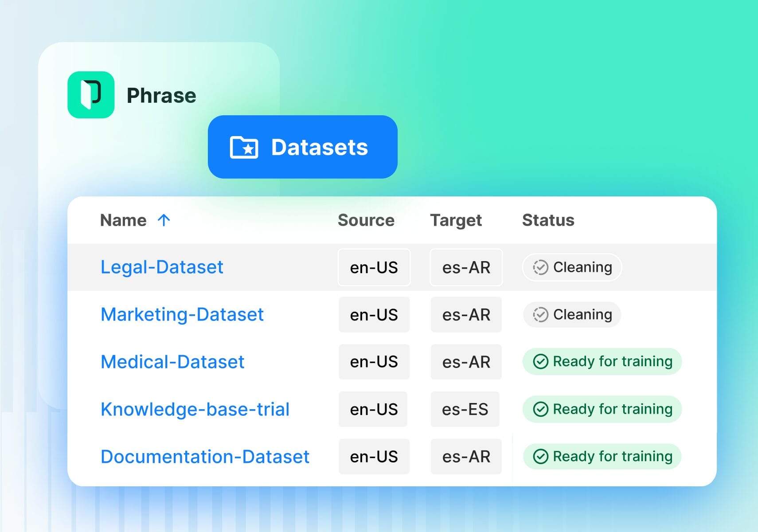
Task: Click the Cleaning spinner icon next to Legal-Dataset
Action: 540,267
